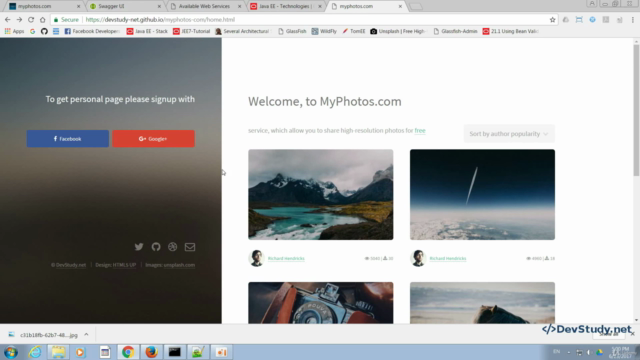Open the Glassfish-Admin bookmark

tap(455, 31)
